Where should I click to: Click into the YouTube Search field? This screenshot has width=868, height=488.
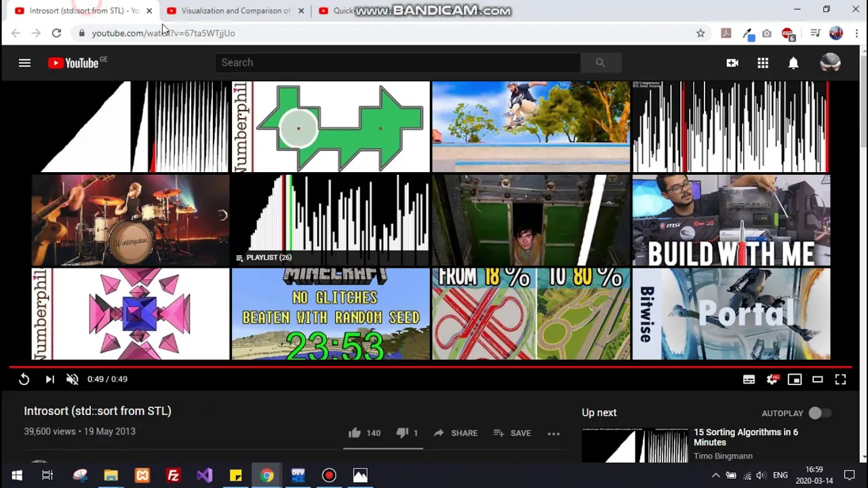pos(397,62)
